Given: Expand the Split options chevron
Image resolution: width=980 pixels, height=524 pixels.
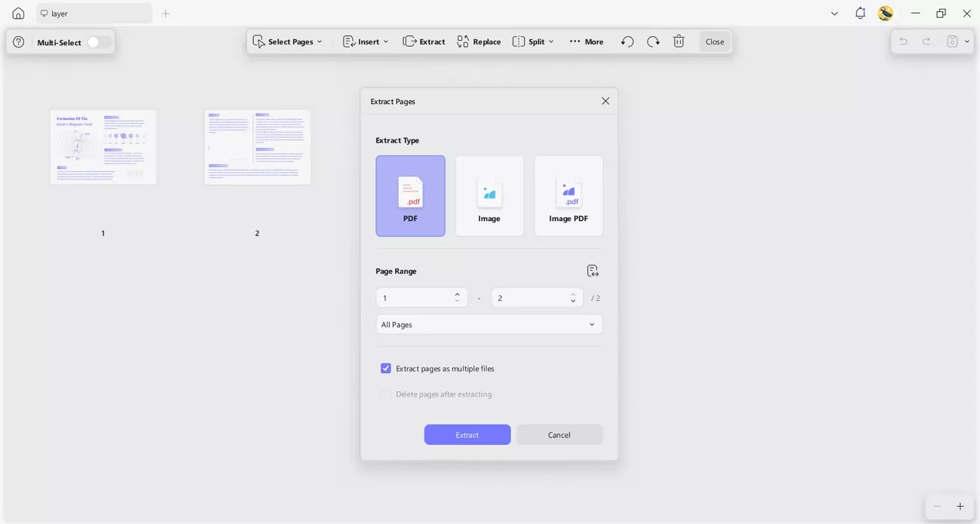Looking at the screenshot, I should (551, 41).
